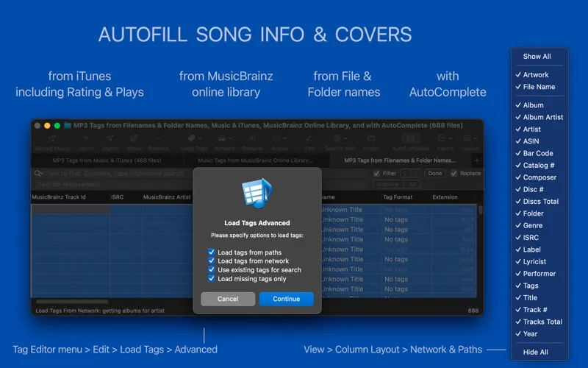This screenshot has height=368, width=588.
Task: Toggle the Performer column menu item
Action: coord(539,273)
